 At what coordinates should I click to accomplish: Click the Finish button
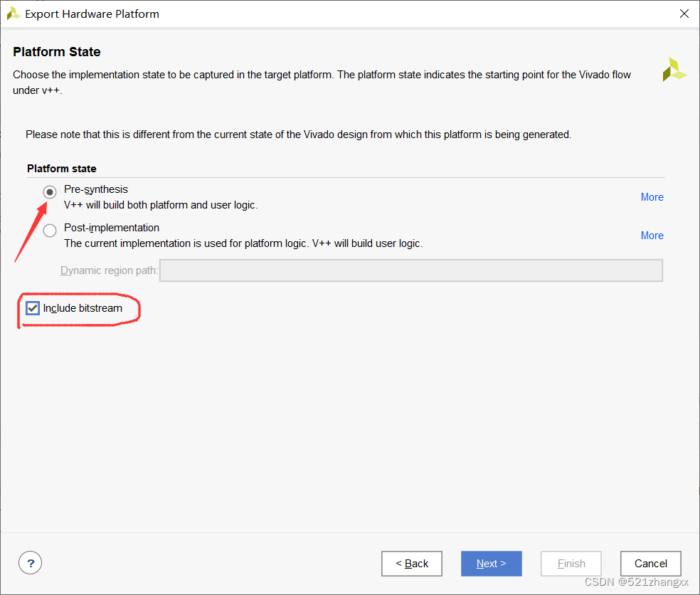[x=571, y=564]
